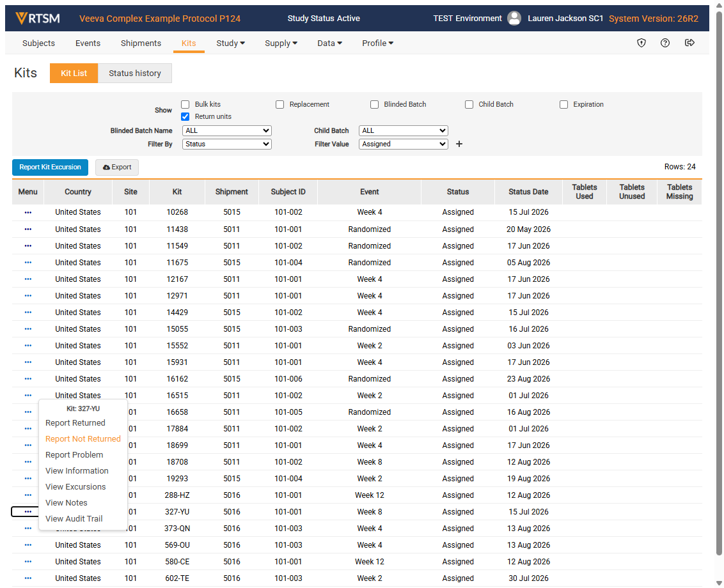Go to the Shipments tab
The image size is (724, 588).
(x=141, y=43)
